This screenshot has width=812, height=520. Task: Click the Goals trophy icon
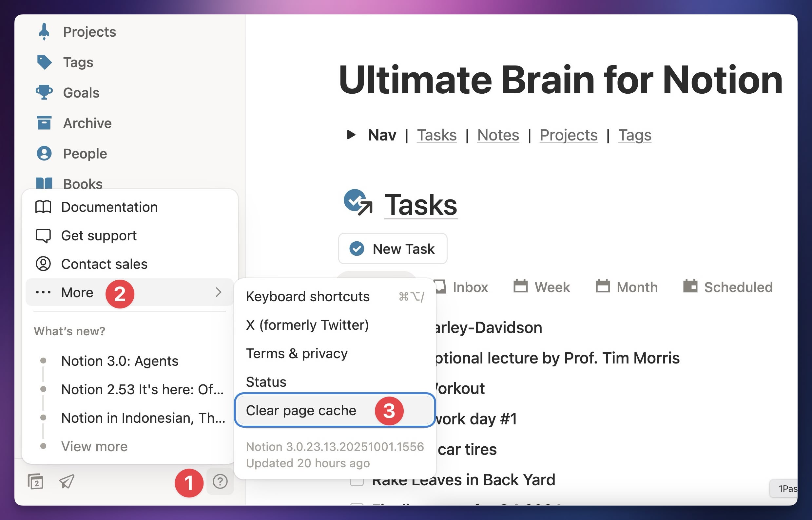tap(44, 93)
